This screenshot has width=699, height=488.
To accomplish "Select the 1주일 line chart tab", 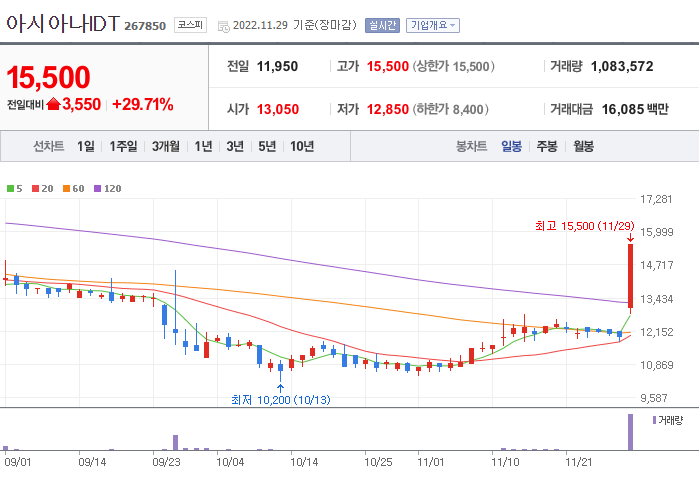I will pos(123,146).
